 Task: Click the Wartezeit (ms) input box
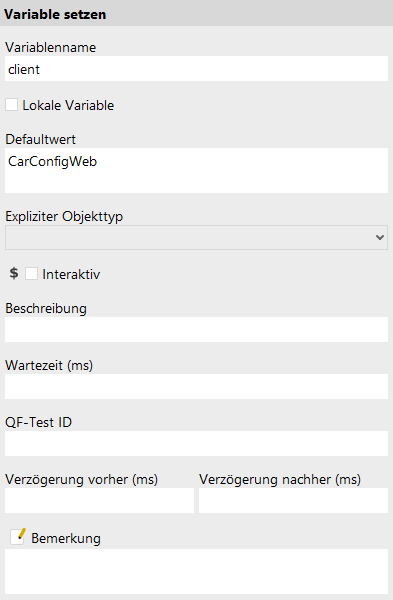[x=196, y=386]
